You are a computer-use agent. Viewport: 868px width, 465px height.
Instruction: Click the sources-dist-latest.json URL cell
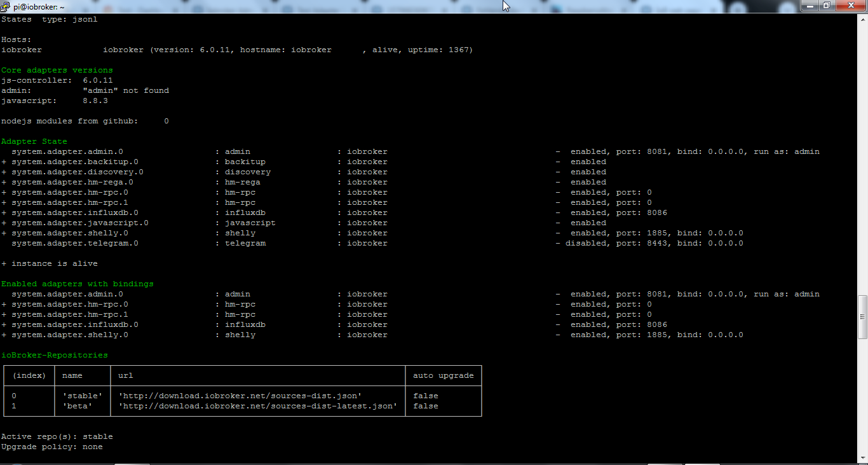coord(258,406)
